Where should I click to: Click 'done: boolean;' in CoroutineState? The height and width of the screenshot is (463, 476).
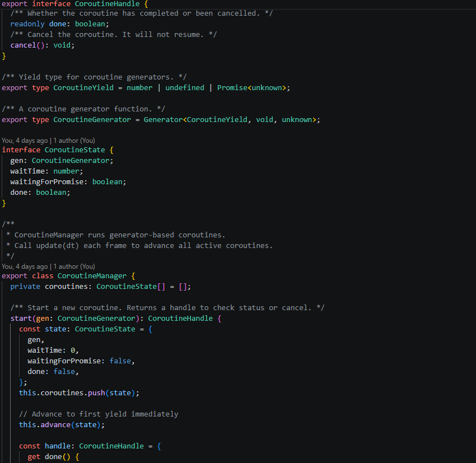pyautogui.click(x=40, y=193)
